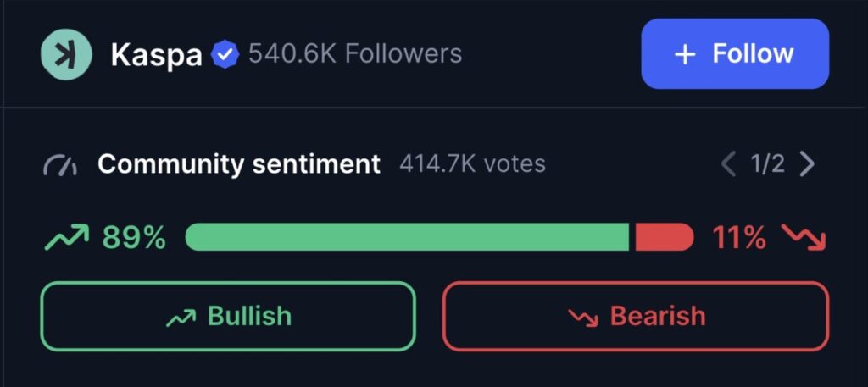
Task: Click green uptrend arrow beside 89%
Action: (67, 238)
